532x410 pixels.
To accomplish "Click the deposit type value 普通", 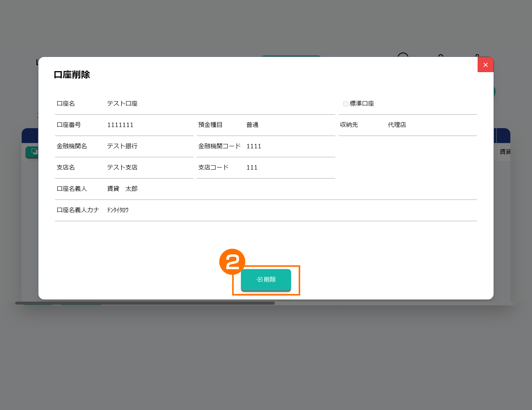I will pyautogui.click(x=252, y=125).
